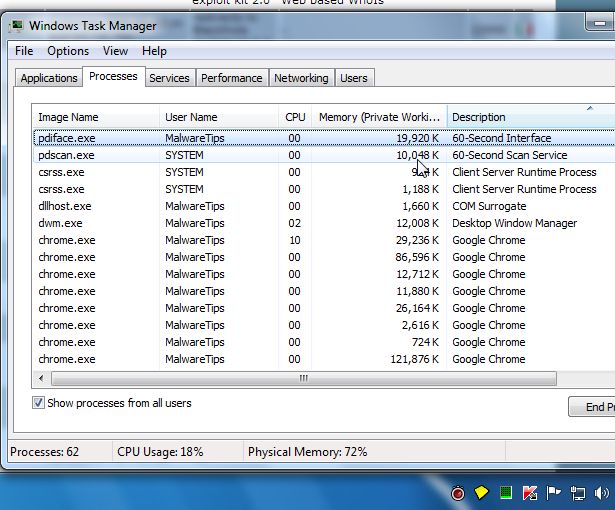Click the network connection tray icon

point(578,493)
